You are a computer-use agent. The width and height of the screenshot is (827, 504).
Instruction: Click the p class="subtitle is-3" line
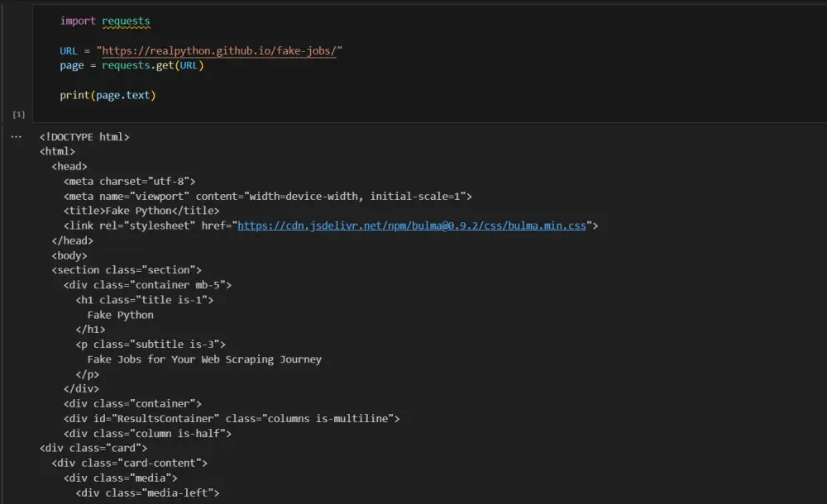pyautogui.click(x=151, y=345)
